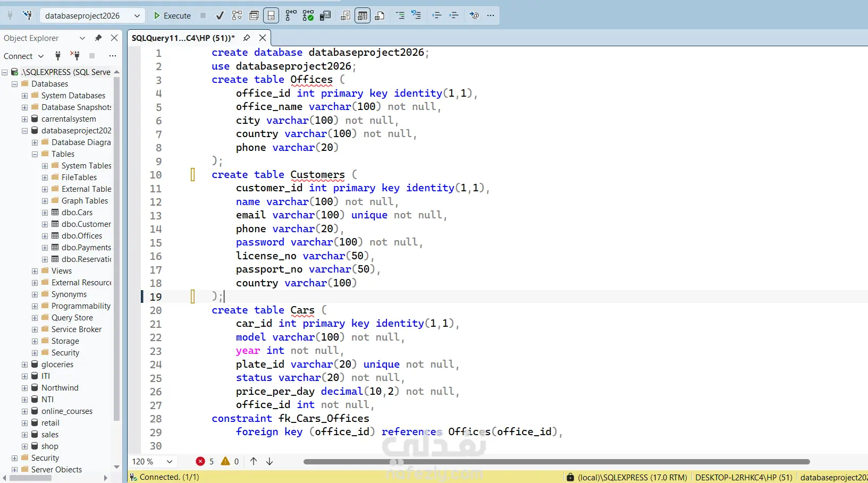Uncomment the selected lines
This screenshot has height=483, width=868.
tap(416, 15)
